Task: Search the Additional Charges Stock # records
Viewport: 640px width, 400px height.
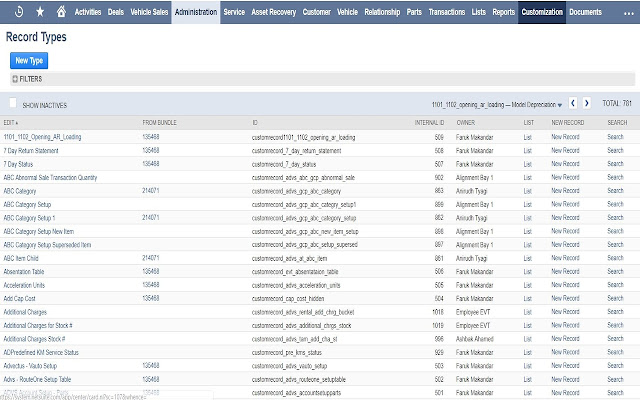Action: (615, 338)
